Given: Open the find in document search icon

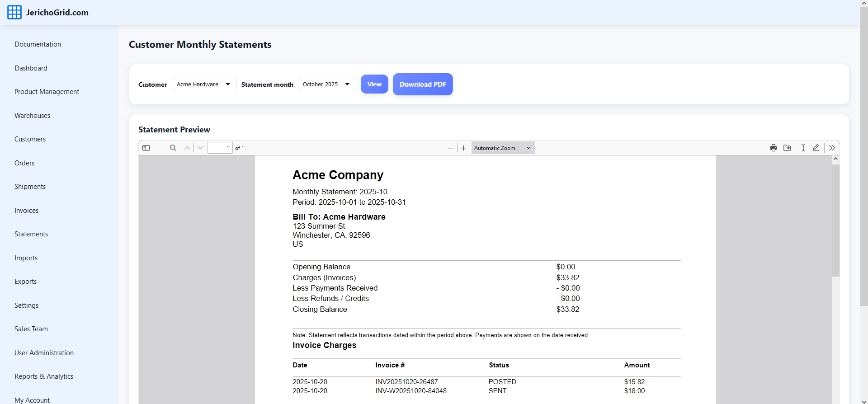Looking at the screenshot, I should [x=173, y=148].
